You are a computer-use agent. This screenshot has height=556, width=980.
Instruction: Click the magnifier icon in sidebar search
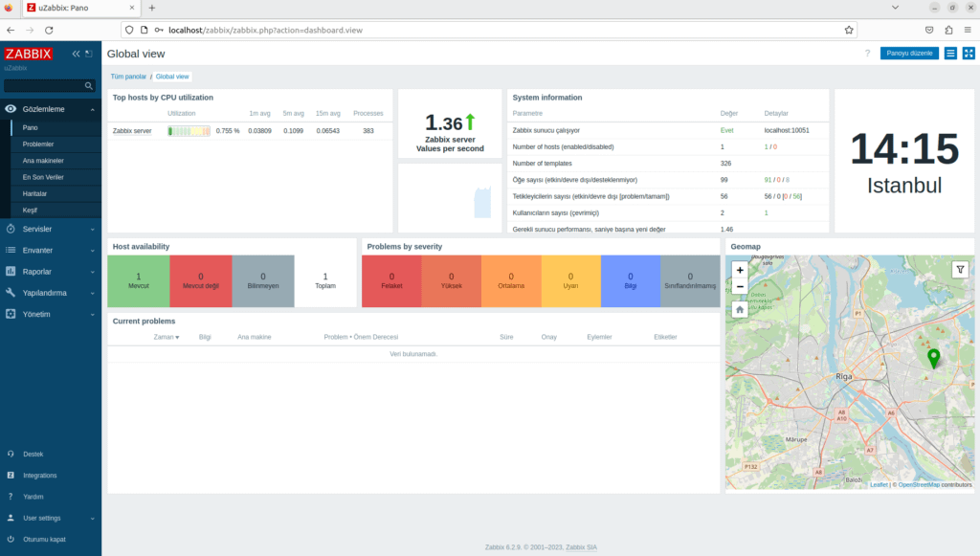(89, 86)
